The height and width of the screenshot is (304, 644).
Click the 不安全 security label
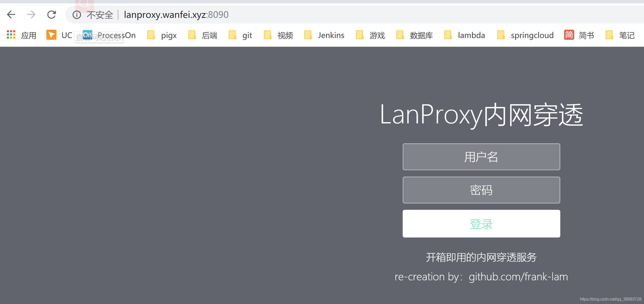(x=100, y=15)
